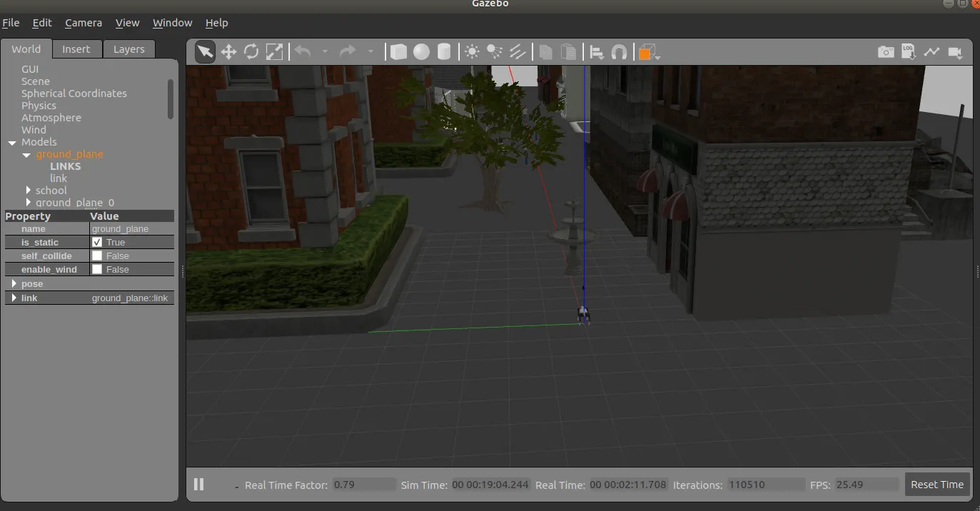Activate the scale mode tool
Screen dimensions: 980x511
click(274, 51)
